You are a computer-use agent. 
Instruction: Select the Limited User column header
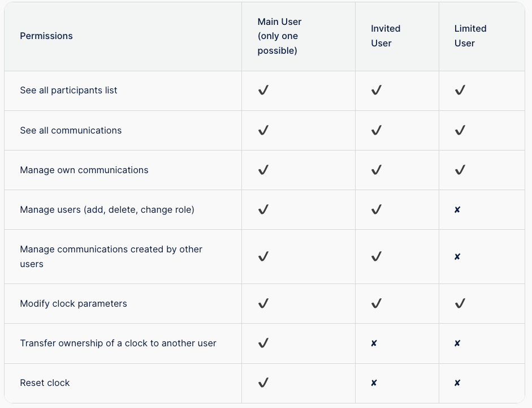point(470,36)
